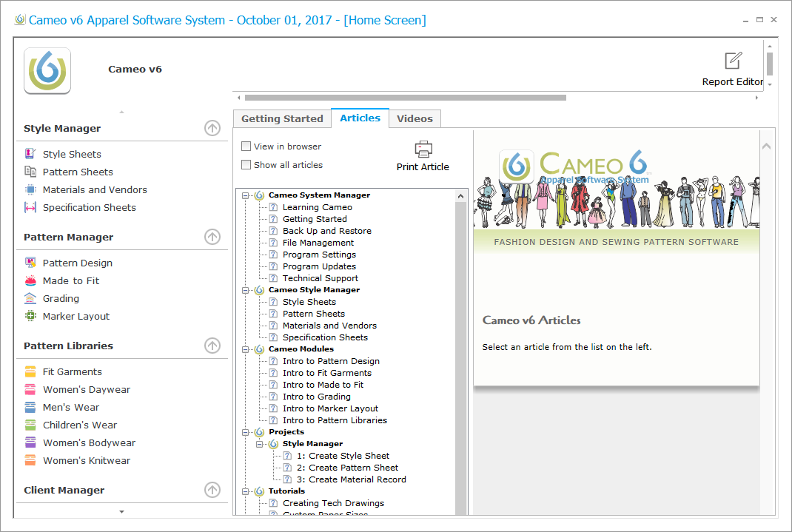
Task: Launch Grading module icon
Action: (30, 297)
